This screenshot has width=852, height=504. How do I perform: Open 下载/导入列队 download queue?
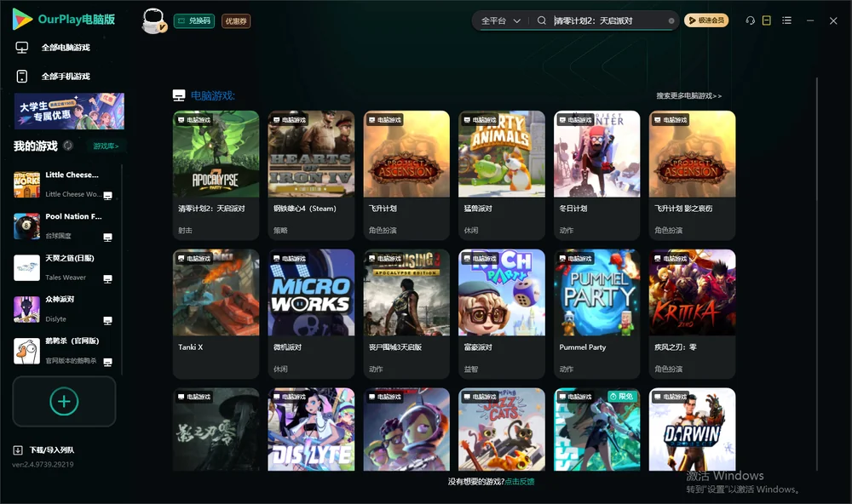[x=52, y=450]
